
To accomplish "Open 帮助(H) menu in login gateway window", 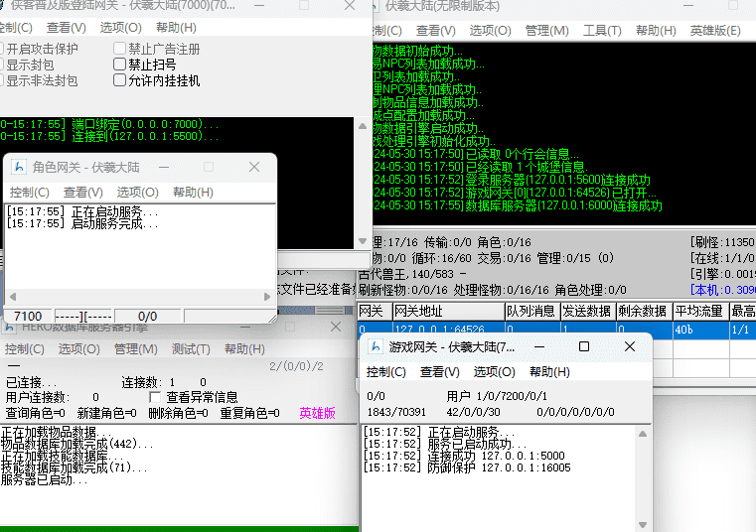I will pyautogui.click(x=176, y=28).
